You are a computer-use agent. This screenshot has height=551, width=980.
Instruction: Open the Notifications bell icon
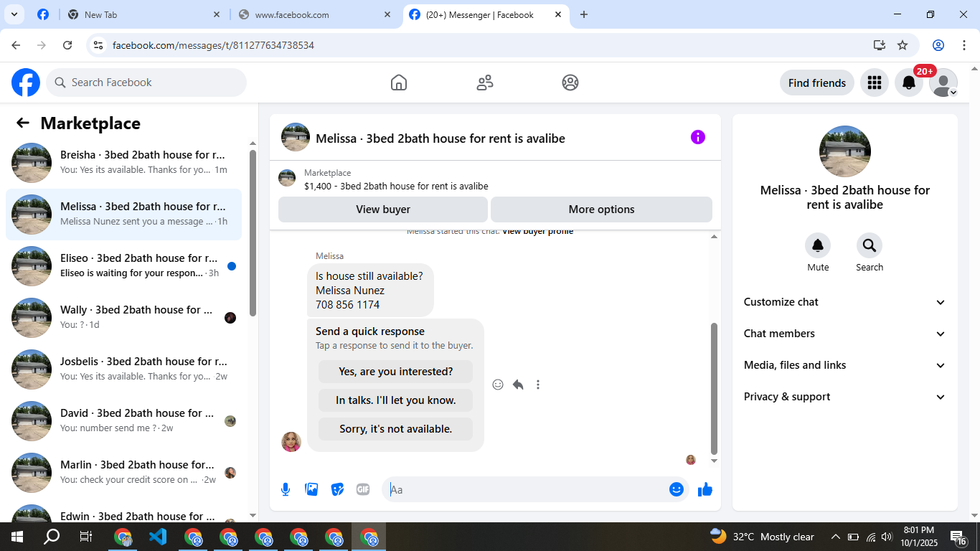pos(908,83)
